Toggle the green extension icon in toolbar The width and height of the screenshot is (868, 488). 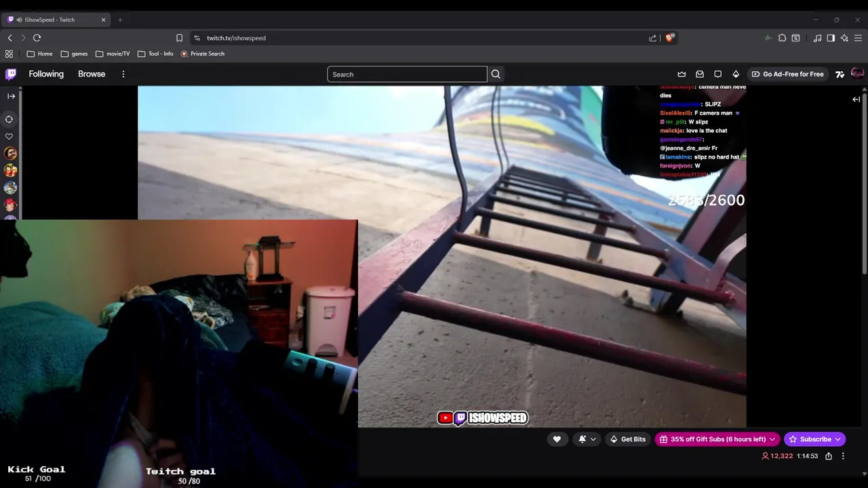(768, 38)
